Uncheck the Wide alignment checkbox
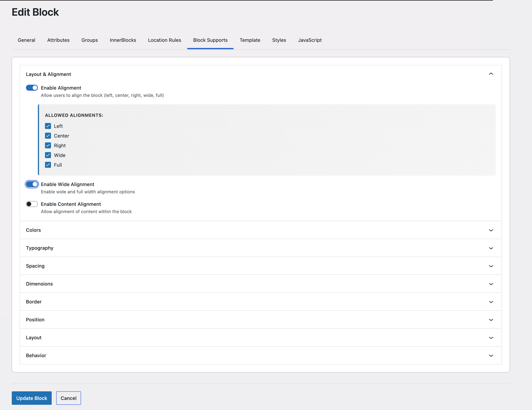This screenshot has height=410, width=532. click(x=48, y=155)
